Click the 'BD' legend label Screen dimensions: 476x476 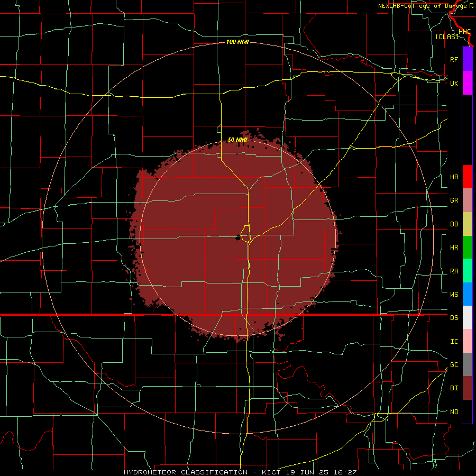454,224
